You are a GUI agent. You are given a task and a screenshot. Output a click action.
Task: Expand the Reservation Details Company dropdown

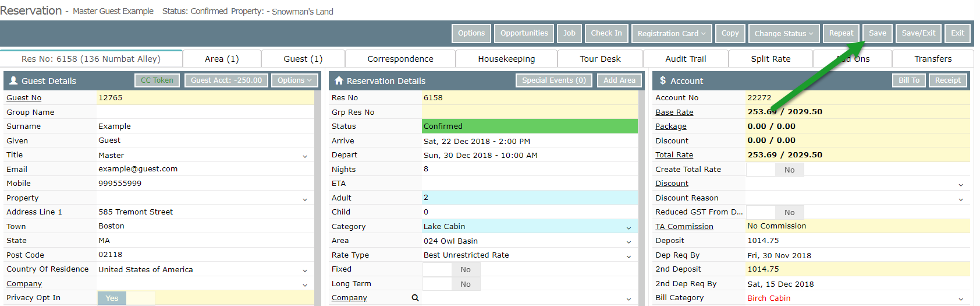coord(629,298)
